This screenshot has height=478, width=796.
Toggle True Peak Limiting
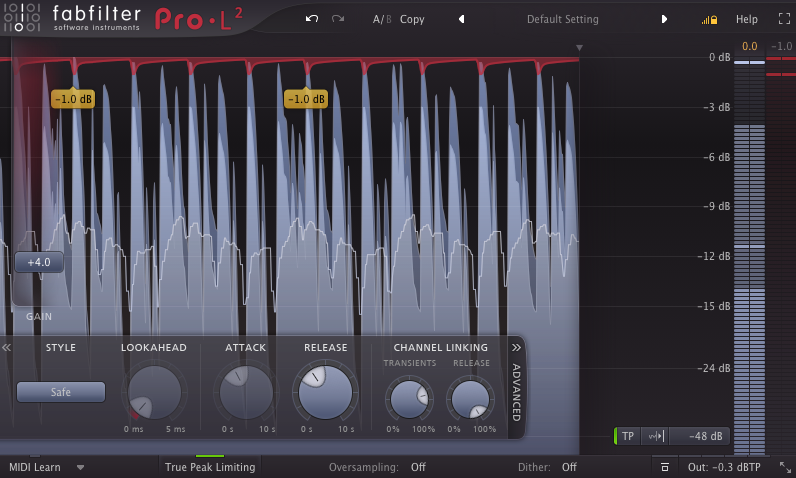tap(210, 467)
